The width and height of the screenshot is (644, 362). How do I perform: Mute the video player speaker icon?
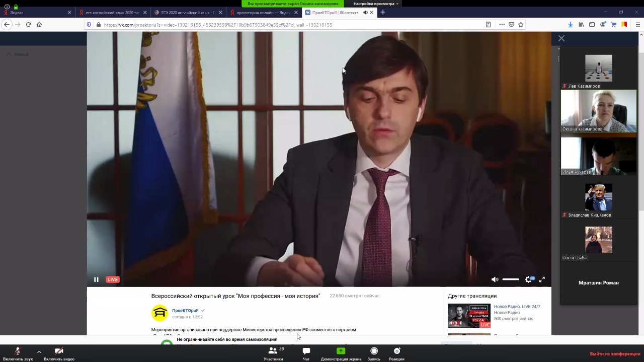pos(495,279)
